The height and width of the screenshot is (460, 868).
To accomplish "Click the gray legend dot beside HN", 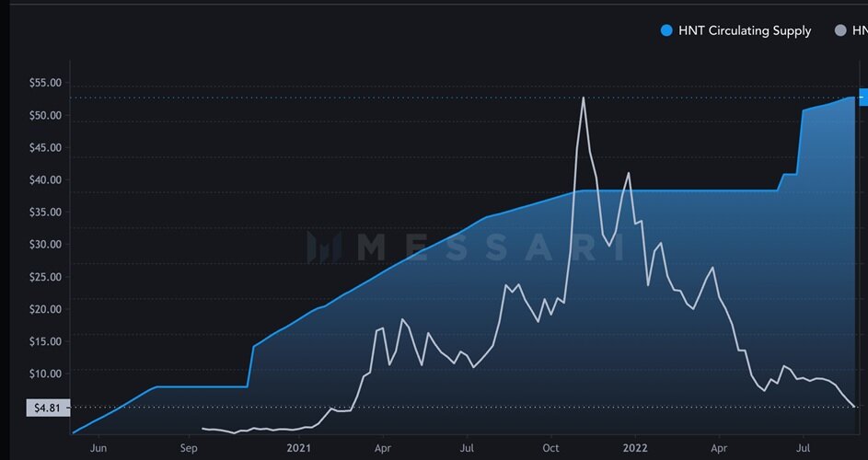I will coord(839,30).
